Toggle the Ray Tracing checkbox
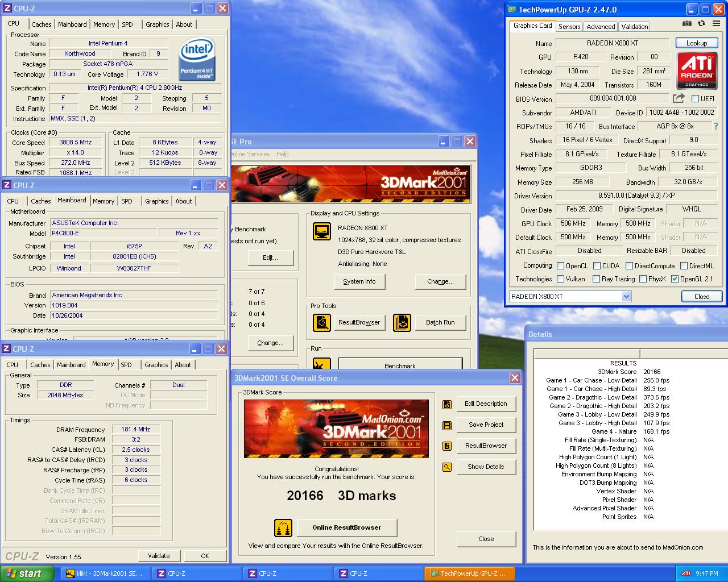The height and width of the screenshot is (582, 728). [596, 279]
